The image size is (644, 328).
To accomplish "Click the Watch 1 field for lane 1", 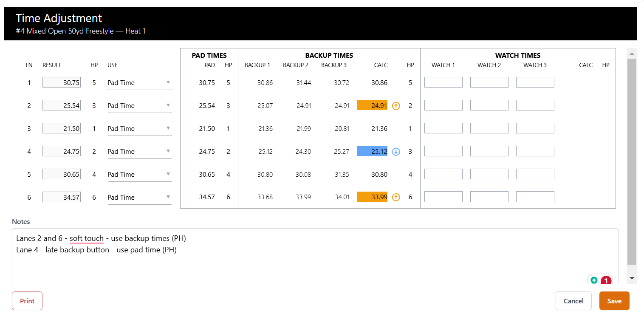I will 443,82.
